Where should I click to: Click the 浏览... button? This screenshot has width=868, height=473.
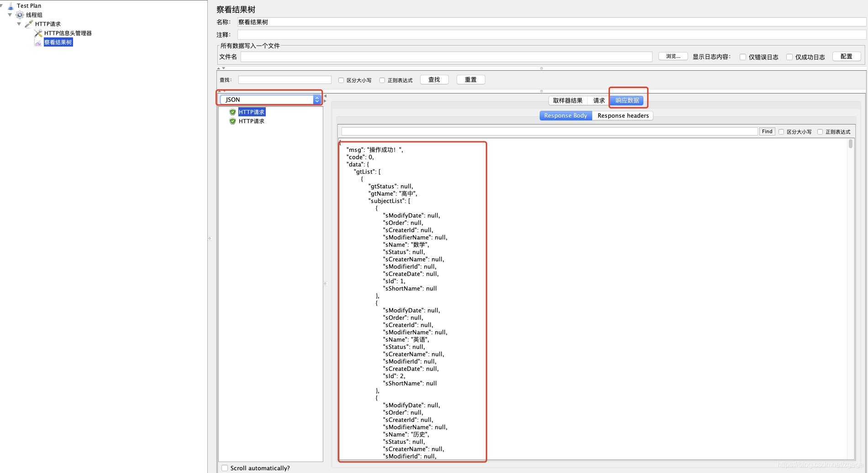[x=673, y=57]
